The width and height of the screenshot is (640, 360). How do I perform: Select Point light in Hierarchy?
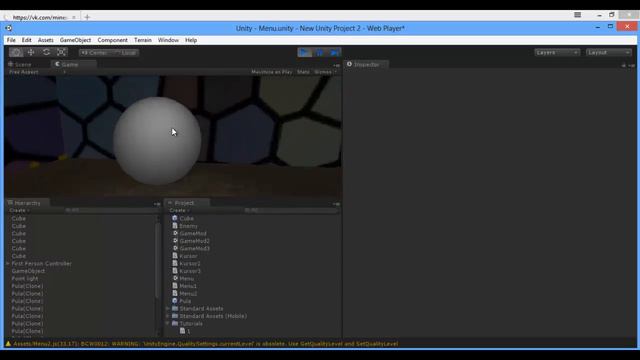click(x=25, y=278)
